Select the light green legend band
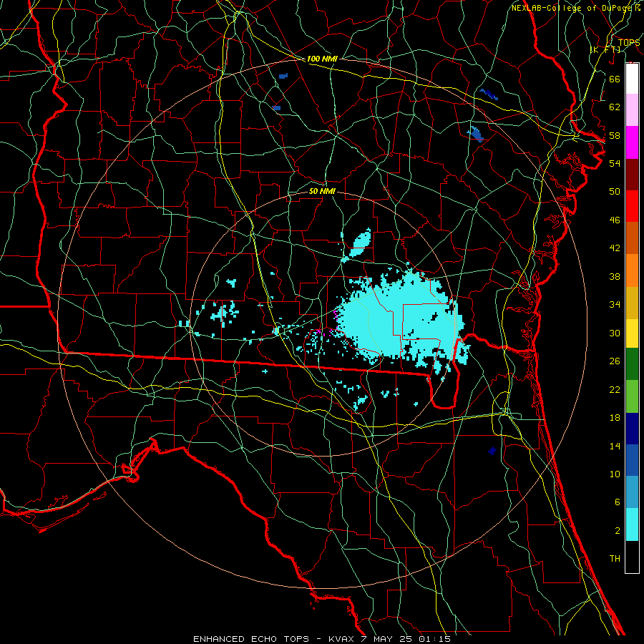Screen dimensions: 644x644 click(632, 396)
